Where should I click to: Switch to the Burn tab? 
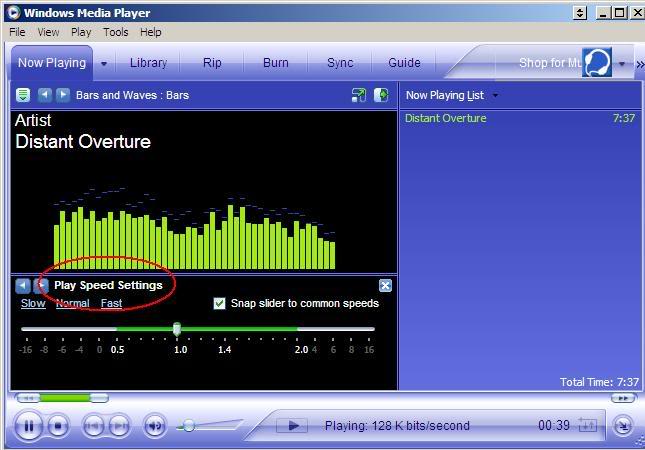[276, 63]
